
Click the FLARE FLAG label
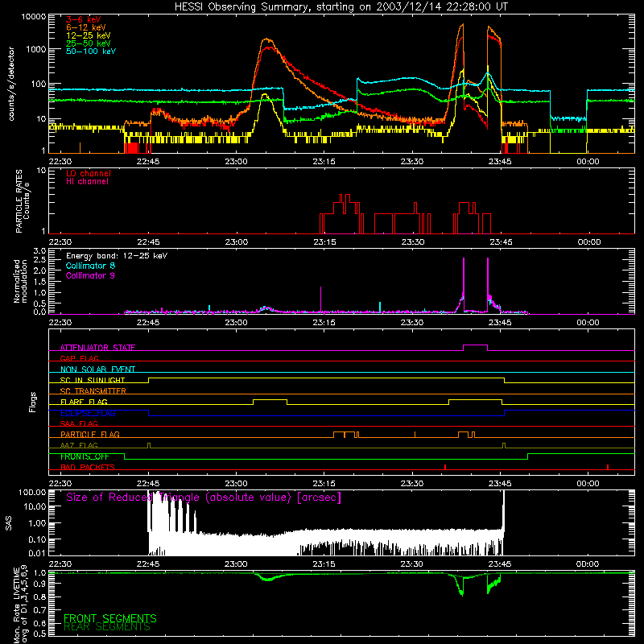tap(84, 402)
